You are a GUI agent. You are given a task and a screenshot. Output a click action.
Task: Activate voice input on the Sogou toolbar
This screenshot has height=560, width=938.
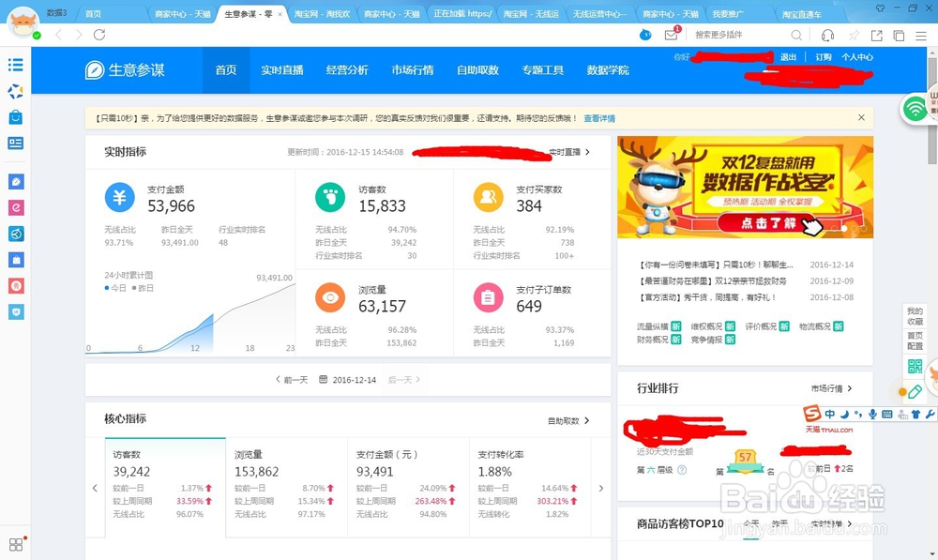click(873, 414)
